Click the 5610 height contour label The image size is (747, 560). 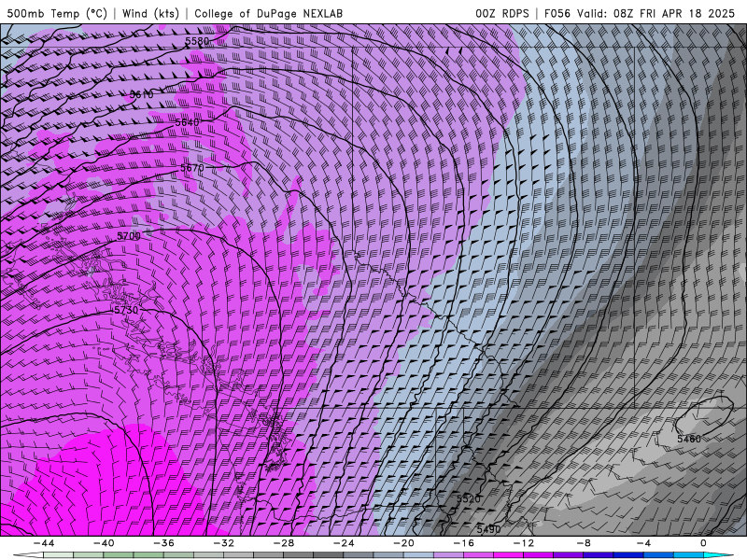pyautogui.click(x=142, y=95)
